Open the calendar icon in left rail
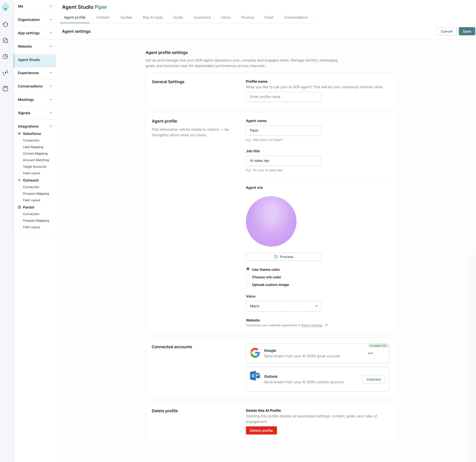The width and height of the screenshot is (476, 462). [x=5, y=89]
